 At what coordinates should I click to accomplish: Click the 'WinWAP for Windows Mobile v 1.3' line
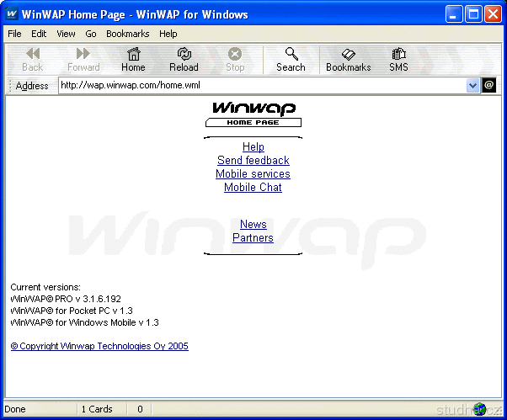pos(85,322)
